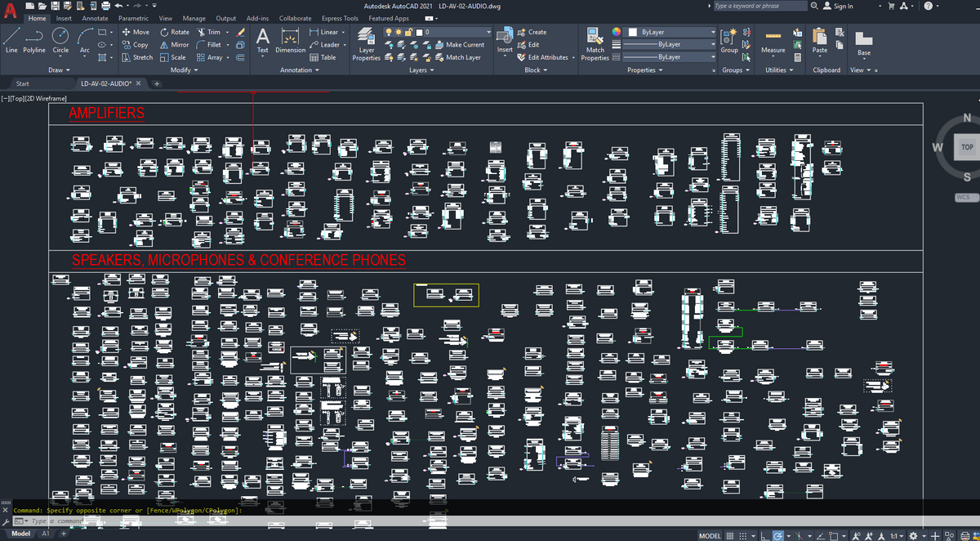Click Edit Attributes button
This screenshot has width=980, height=541.
[542, 57]
